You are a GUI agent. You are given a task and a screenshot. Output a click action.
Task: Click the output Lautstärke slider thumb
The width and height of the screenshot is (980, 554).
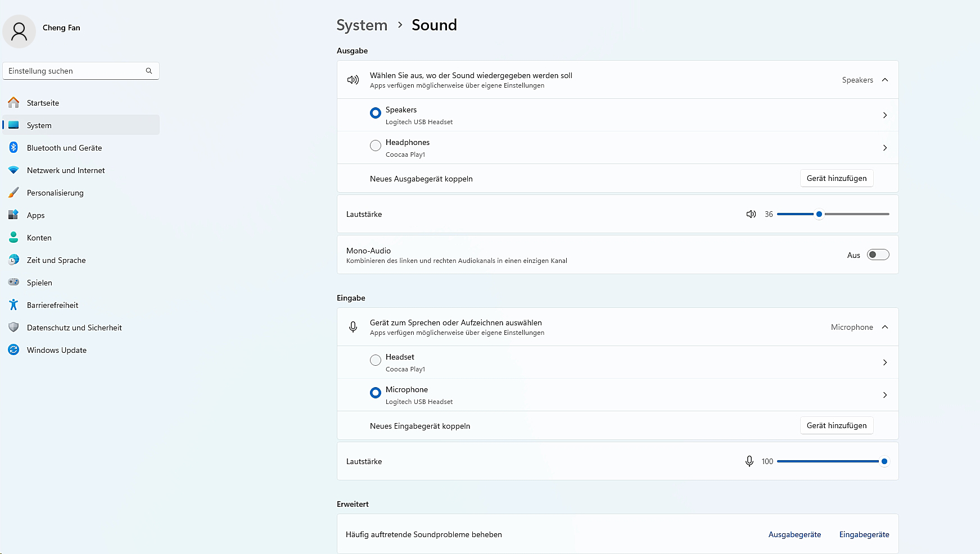(x=819, y=214)
